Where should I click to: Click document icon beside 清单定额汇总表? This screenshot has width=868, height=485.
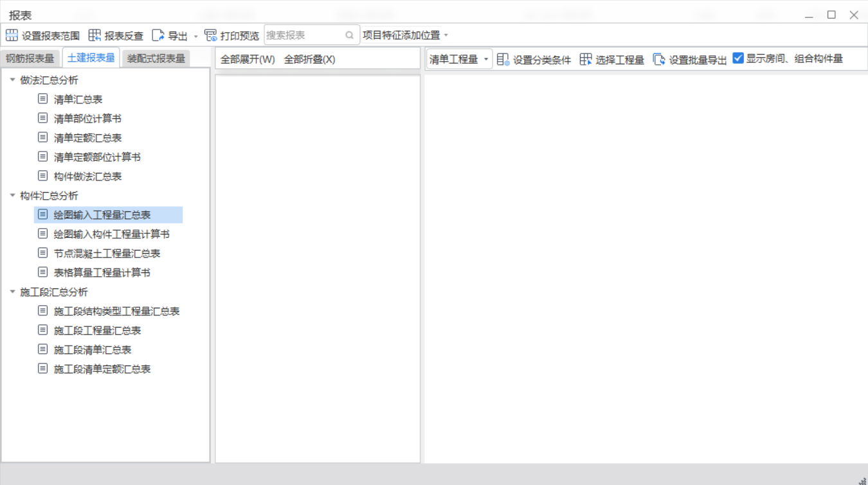(42, 137)
